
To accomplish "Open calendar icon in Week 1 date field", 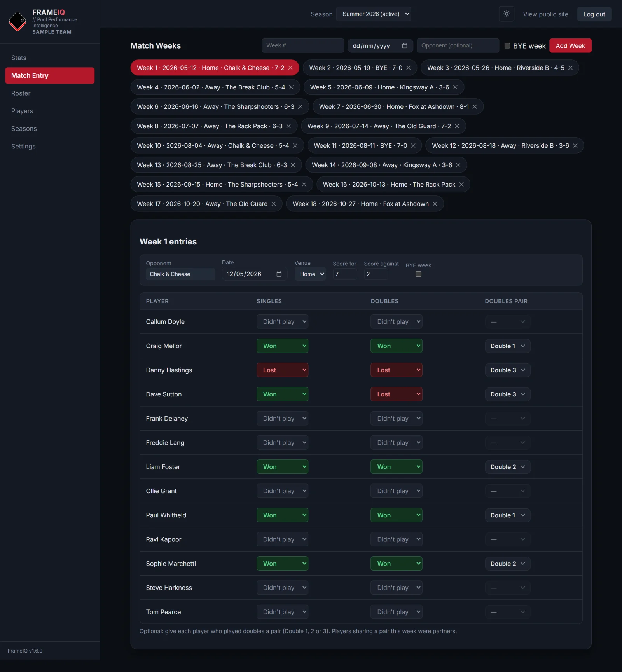I will click(279, 274).
